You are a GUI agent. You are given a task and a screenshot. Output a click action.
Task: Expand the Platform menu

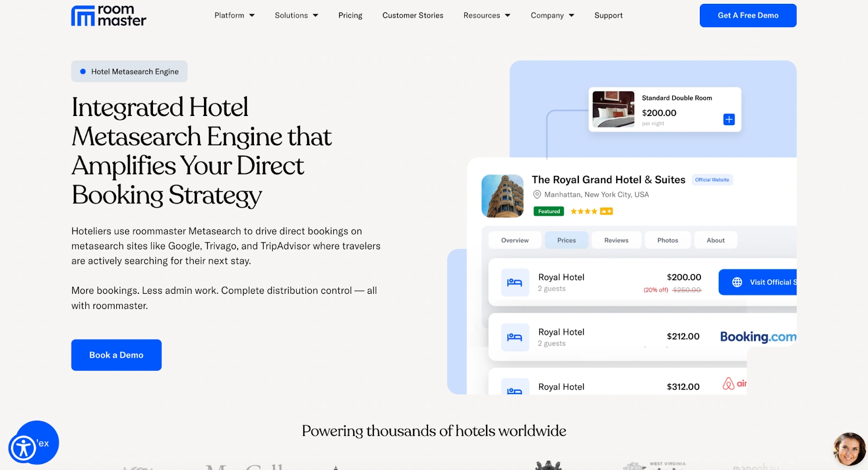234,15
